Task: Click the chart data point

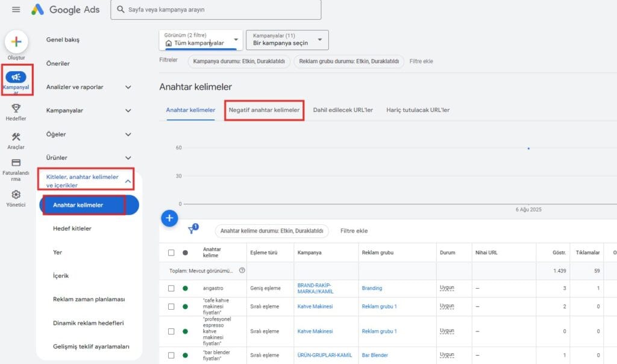Action: pos(528,148)
